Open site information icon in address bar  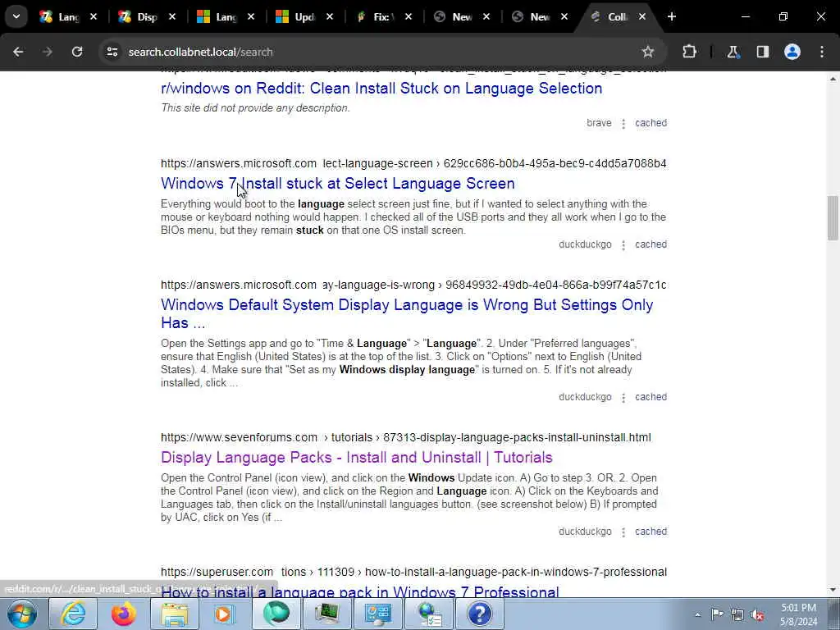pos(112,52)
